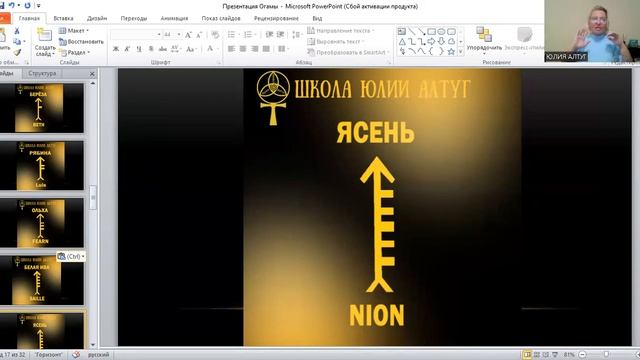Expand the shapes gallery more arrow
640x360 pixels.
coord(461,52)
